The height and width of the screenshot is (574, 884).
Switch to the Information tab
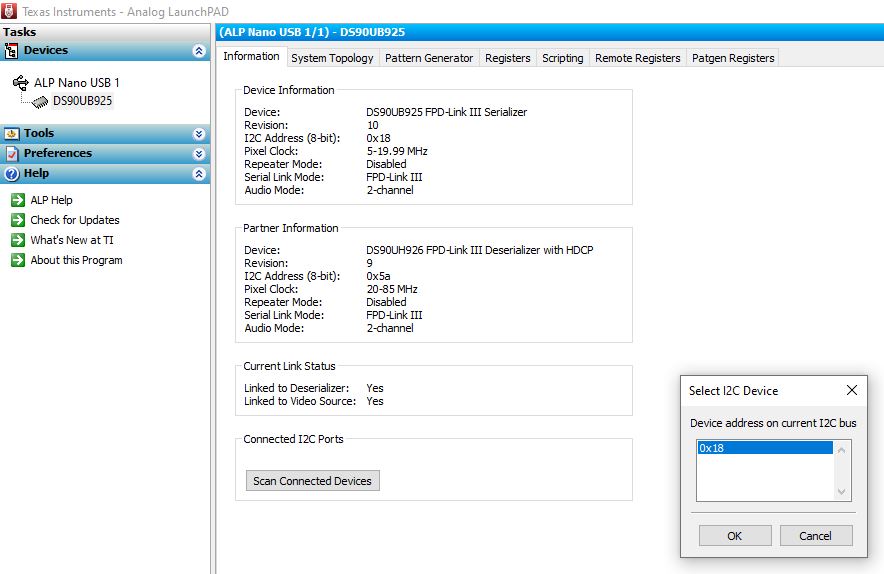(x=251, y=56)
